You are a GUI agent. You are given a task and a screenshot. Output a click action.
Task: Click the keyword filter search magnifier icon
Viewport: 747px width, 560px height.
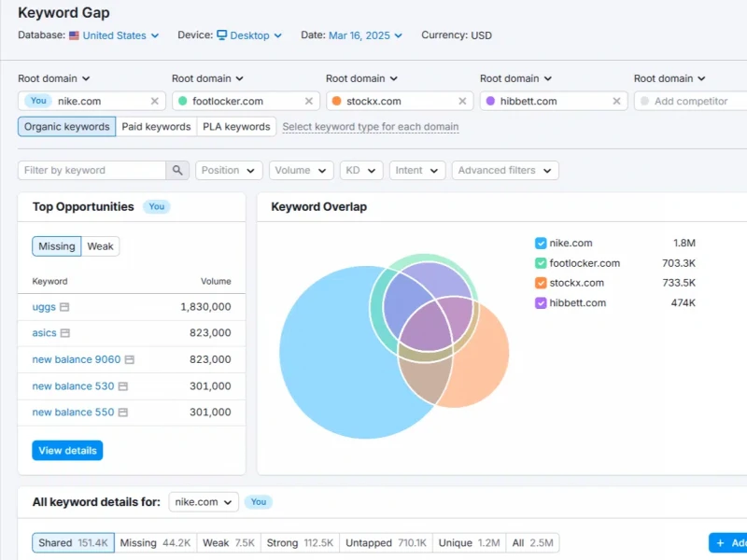[x=177, y=170]
